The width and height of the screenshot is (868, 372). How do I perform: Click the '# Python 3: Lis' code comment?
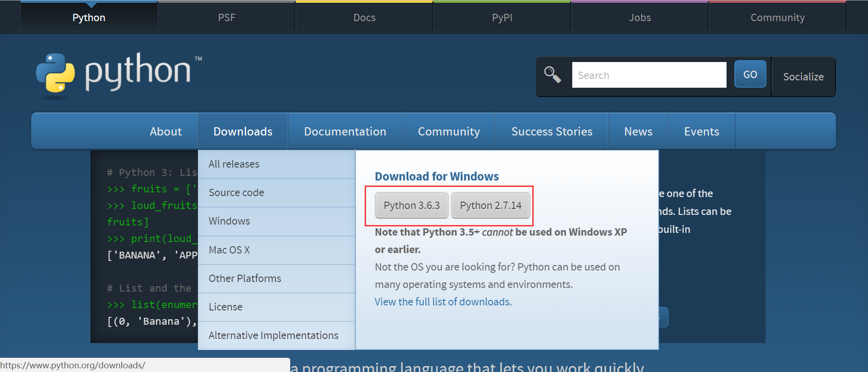point(152,172)
